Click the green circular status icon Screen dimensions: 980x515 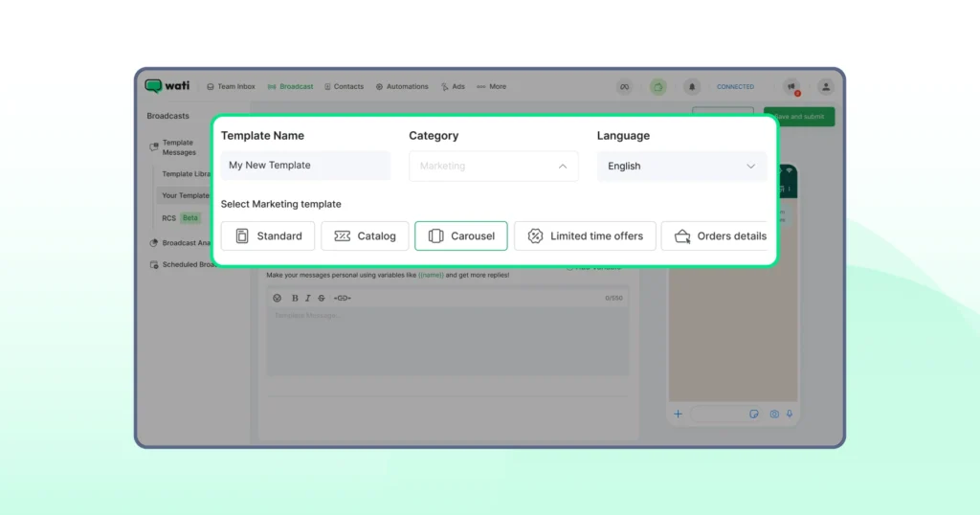click(657, 87)
